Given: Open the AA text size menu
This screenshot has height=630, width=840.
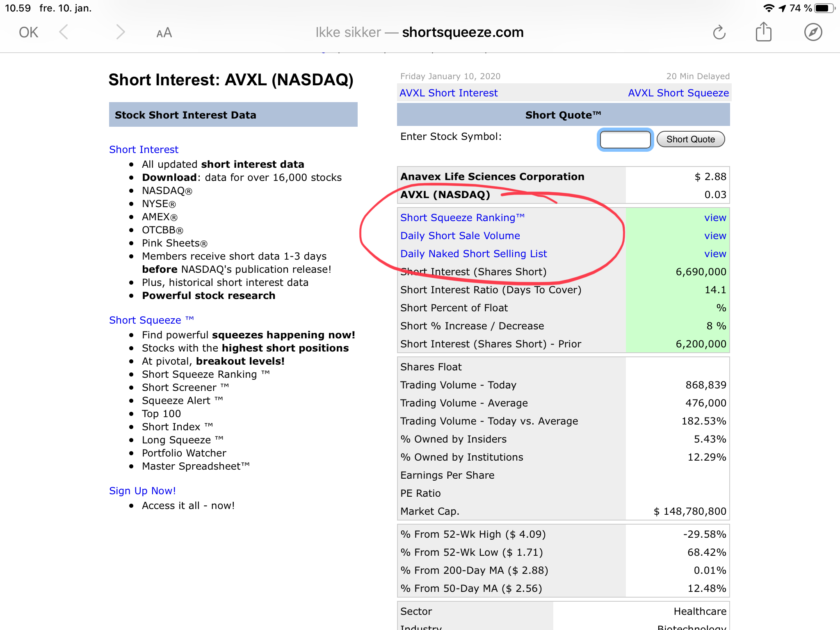Looking at the screenshot, I should pyautogui.click(x=164, y=33).
